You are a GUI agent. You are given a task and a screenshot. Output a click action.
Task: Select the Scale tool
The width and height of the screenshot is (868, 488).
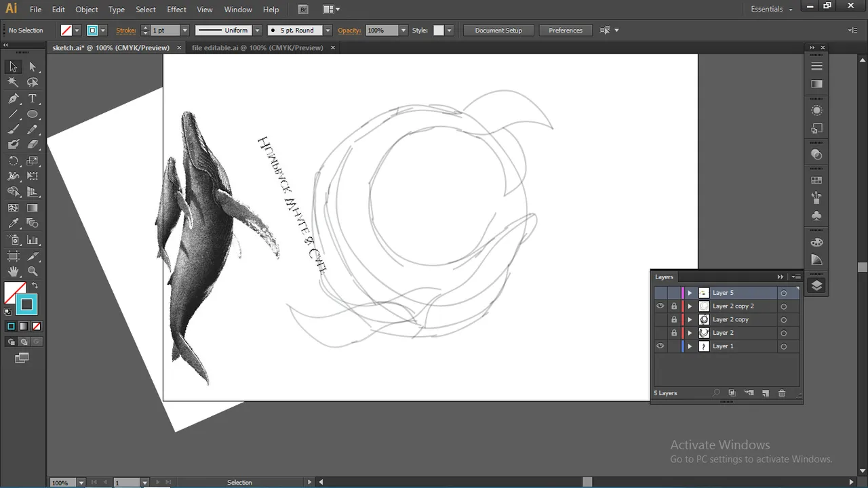click(x=33, y=161)
